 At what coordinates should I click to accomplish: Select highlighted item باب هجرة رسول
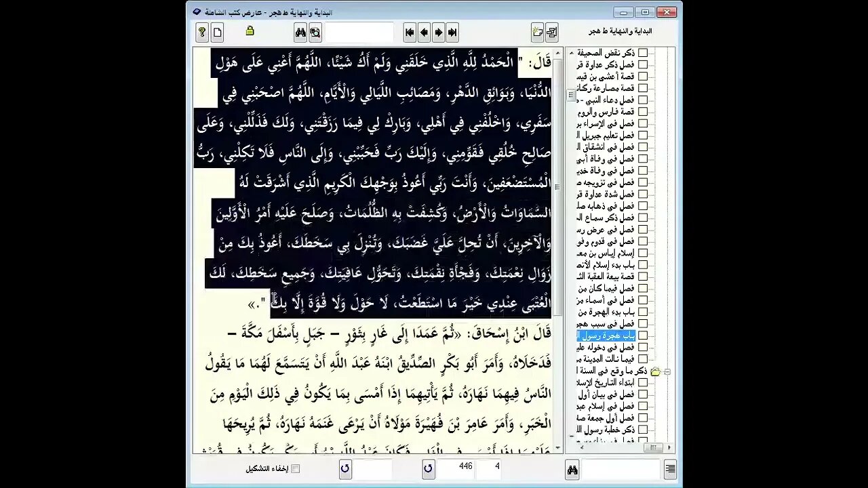[x=606, y=335]
